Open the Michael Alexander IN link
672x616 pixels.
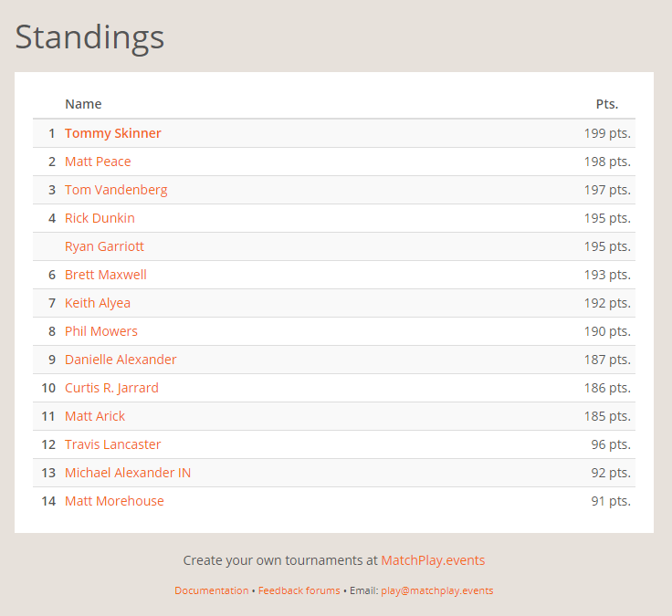pyautogui.click(x=128, y=473)
